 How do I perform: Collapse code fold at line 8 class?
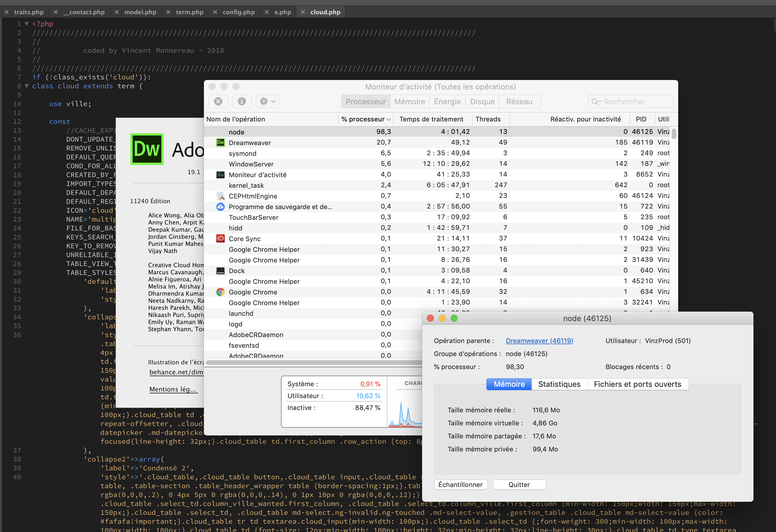[x=27, y=86]
